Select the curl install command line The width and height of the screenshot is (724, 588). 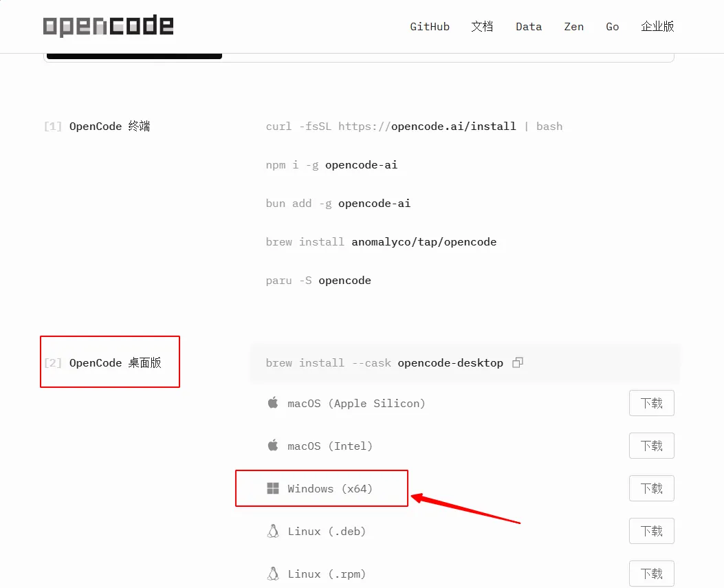click(x=414, y=127)
